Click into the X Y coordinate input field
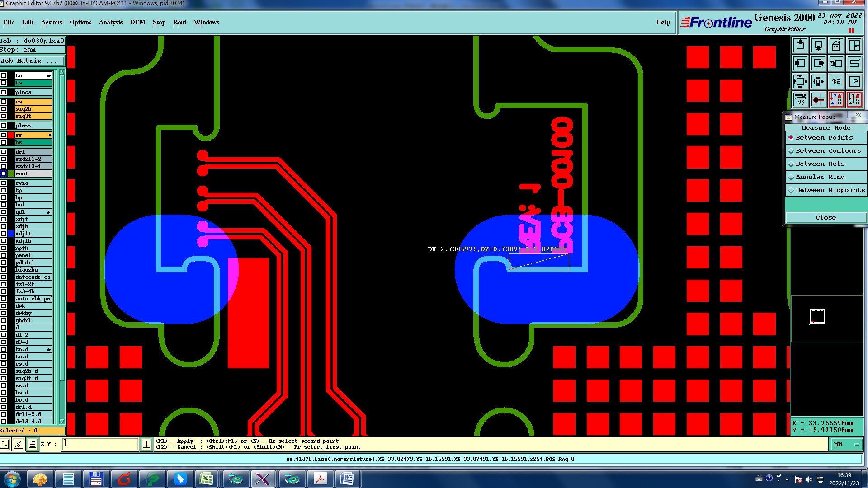This screenshot has height=488, width=868. [100, 444]
